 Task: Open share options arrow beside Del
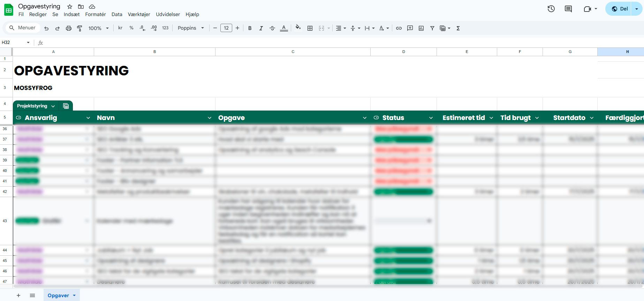tap(637, 9)
